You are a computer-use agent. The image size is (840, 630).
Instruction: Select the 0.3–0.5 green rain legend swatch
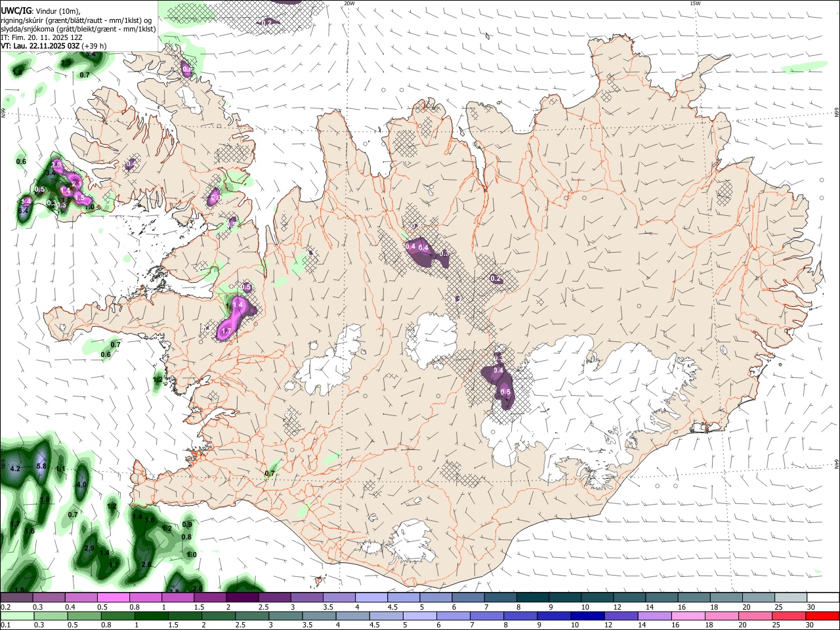click(51, 616)
